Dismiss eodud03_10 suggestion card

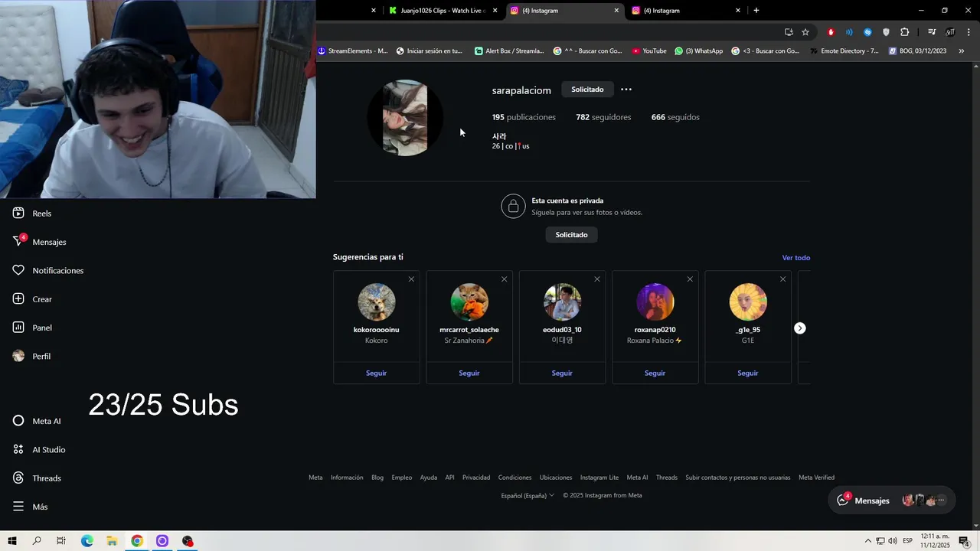(x=597, y=279)
